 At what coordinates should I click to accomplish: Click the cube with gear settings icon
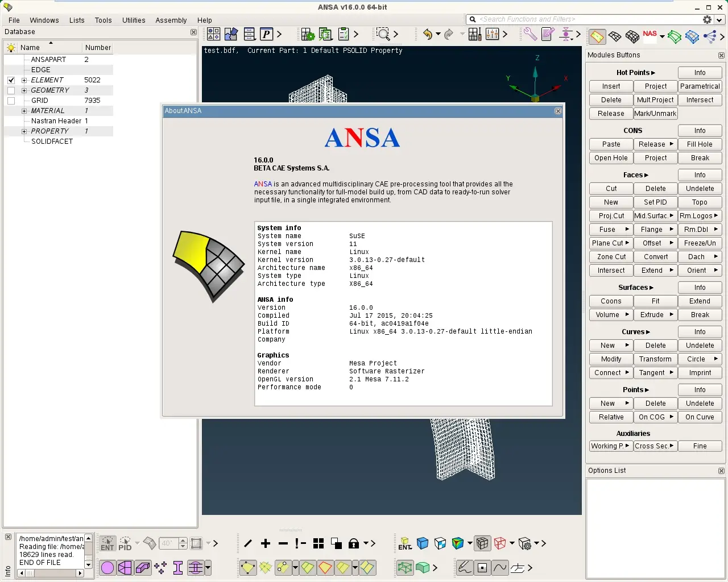click(525, 543)
